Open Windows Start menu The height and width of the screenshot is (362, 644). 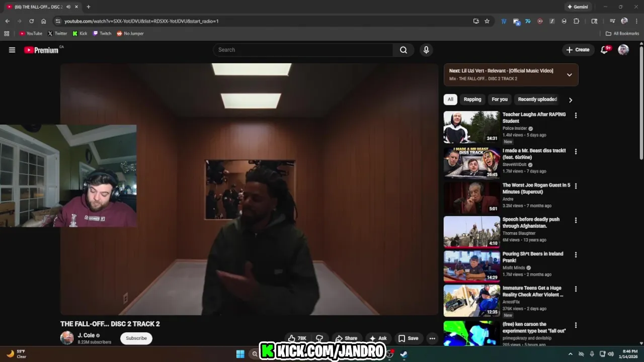coord(240,354)
